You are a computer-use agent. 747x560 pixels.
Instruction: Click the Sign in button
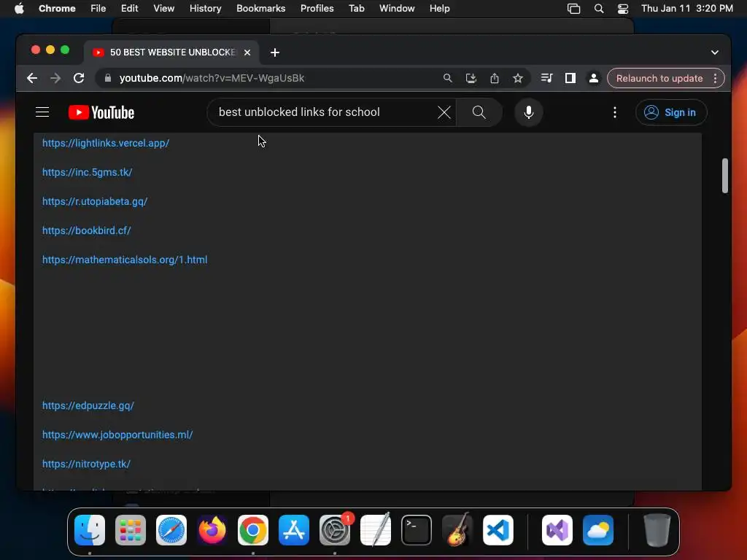click(x=671, y=112)
